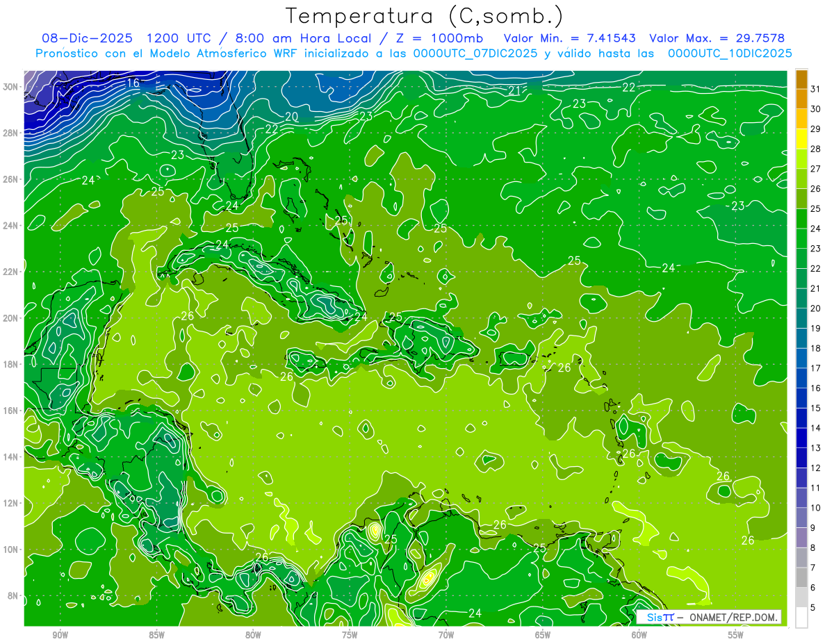Click the '14N' latitude axis label

click(11, 457)
